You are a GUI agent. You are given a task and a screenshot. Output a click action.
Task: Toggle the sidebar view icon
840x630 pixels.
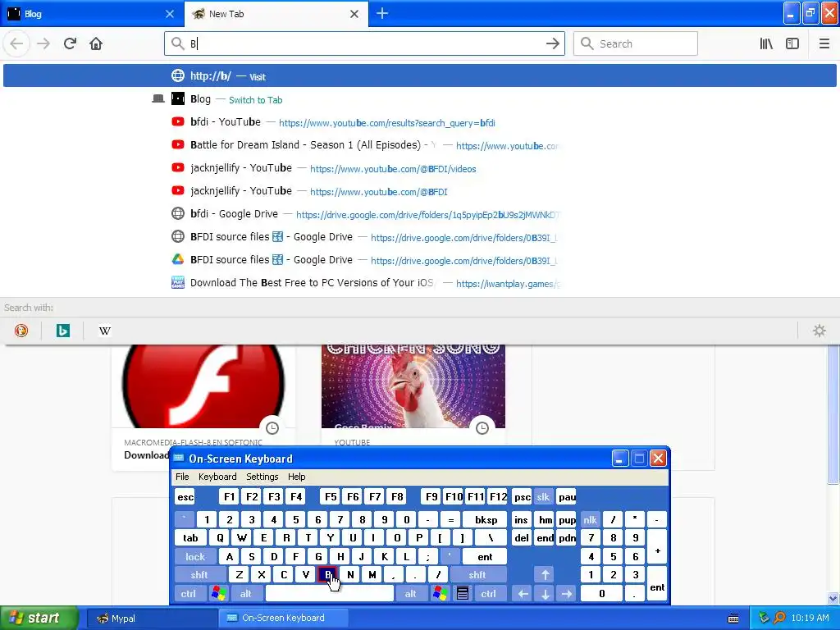[x=792, y=43]
